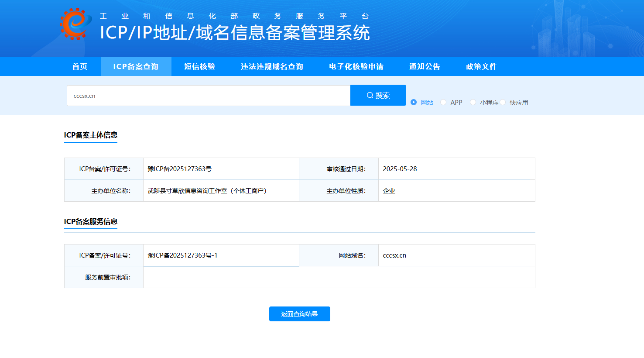This screenshot has width=644, height=358.
Task: Click the 审核通过日期 label
Action: pyautogui.click(x=346, y=169)
